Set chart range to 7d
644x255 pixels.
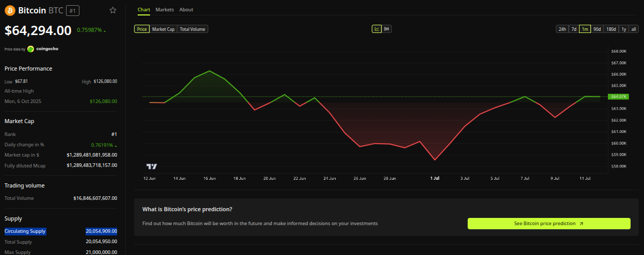tap(573, 29)
